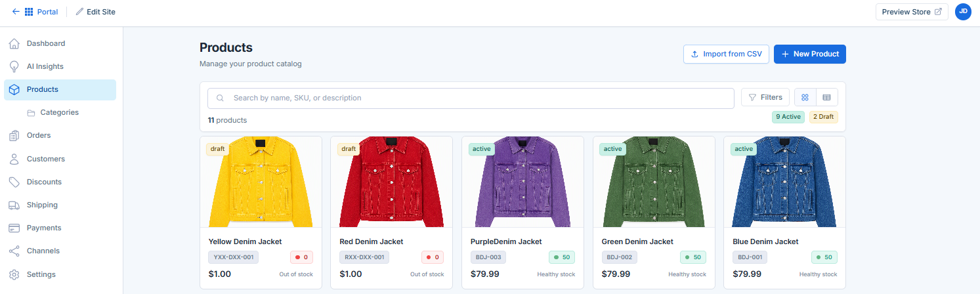
Task: Click SKU tag BDJ-001
Action: pos(750,257)
